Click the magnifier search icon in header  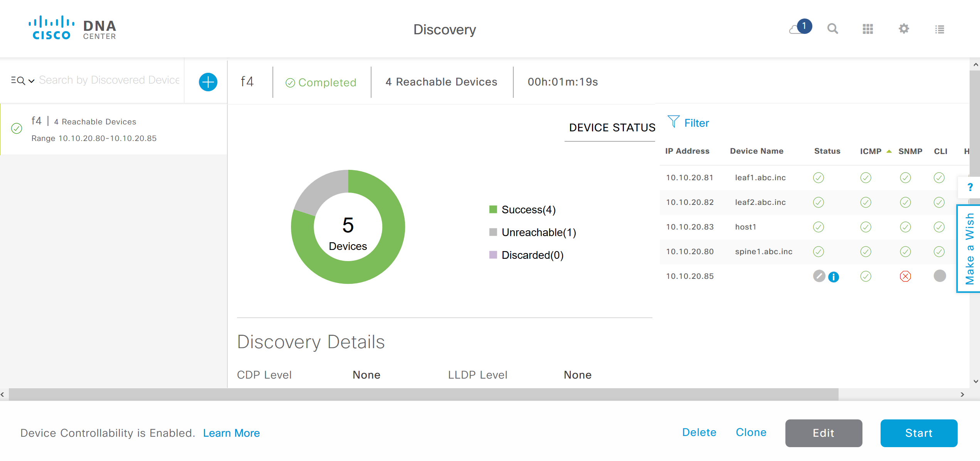click(832, 29)
